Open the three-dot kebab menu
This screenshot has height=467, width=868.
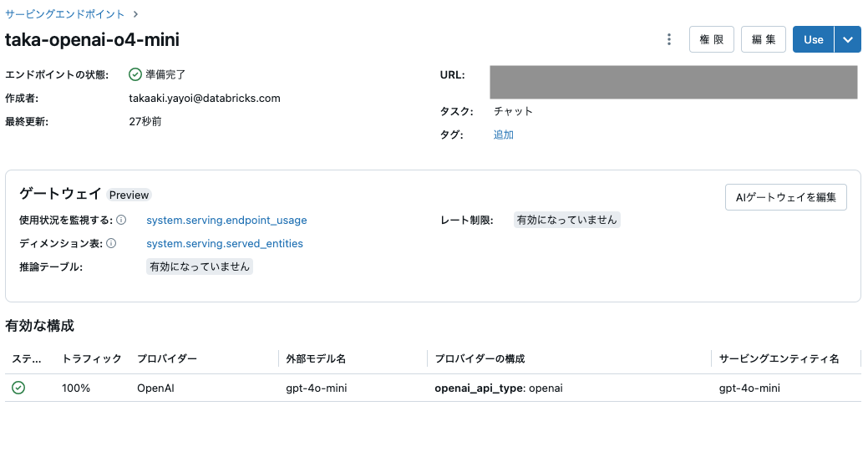[x=668, y=39]
